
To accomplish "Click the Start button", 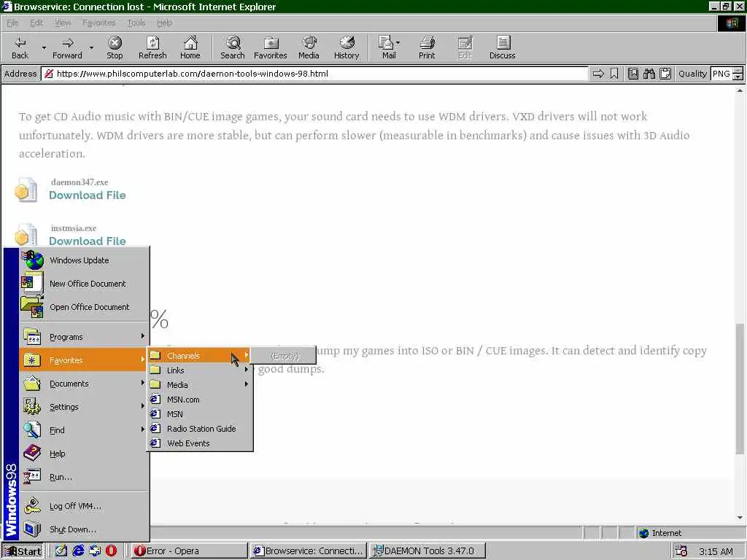I will 23,551.
